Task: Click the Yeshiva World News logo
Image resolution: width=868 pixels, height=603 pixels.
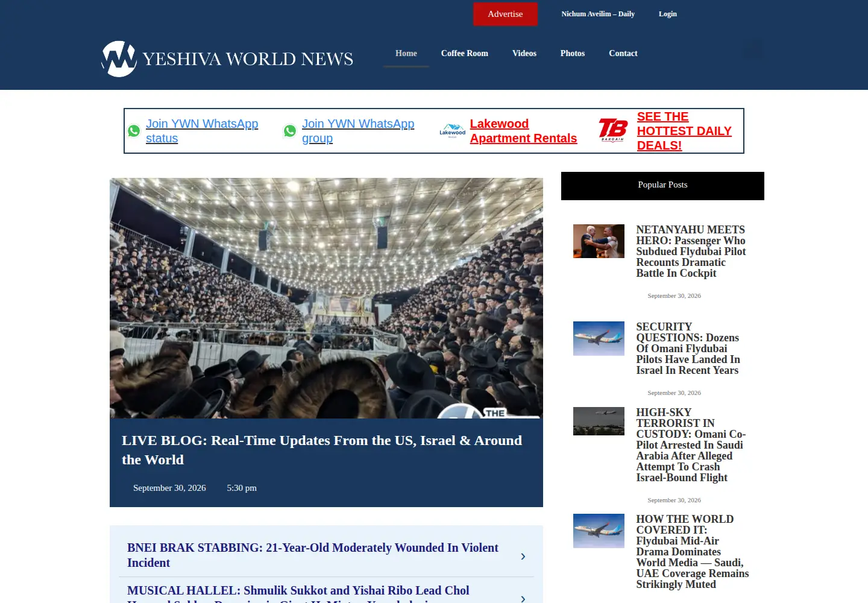Action: (227, 58)
